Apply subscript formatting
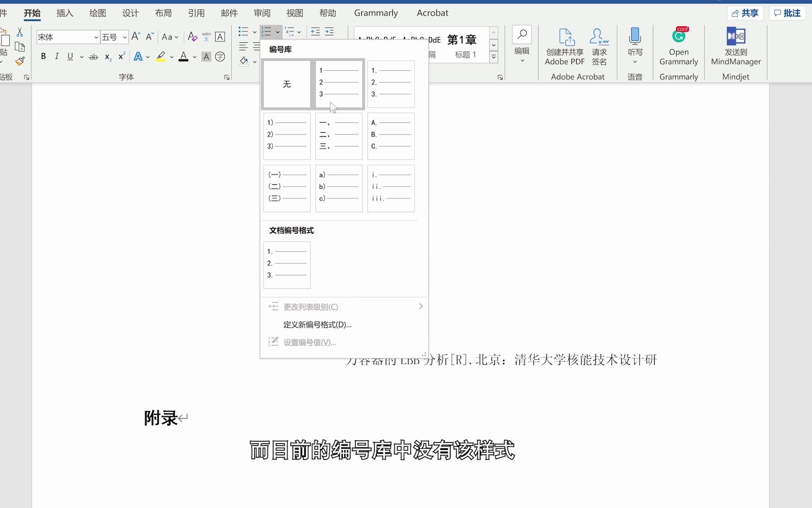 [108, 57]
